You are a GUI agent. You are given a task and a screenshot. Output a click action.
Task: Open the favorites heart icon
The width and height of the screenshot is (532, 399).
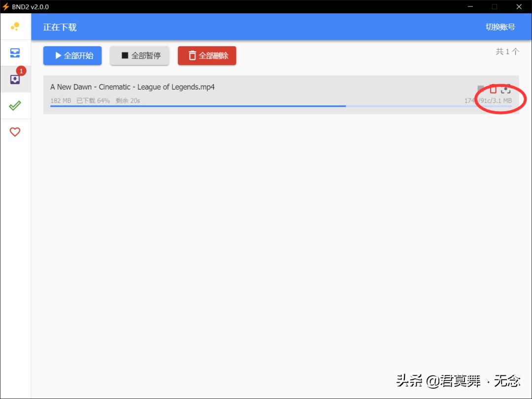(15, 132)
